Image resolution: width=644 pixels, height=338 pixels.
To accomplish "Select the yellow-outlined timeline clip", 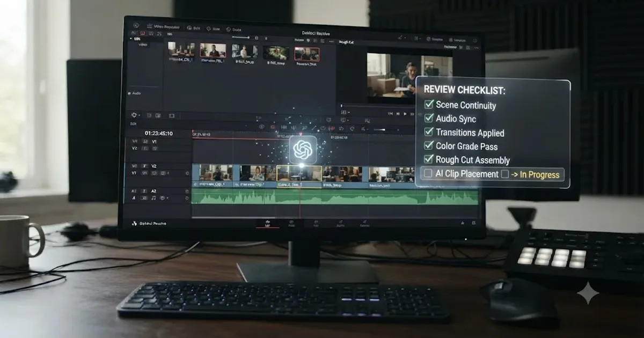I will [x=299, y=176].
